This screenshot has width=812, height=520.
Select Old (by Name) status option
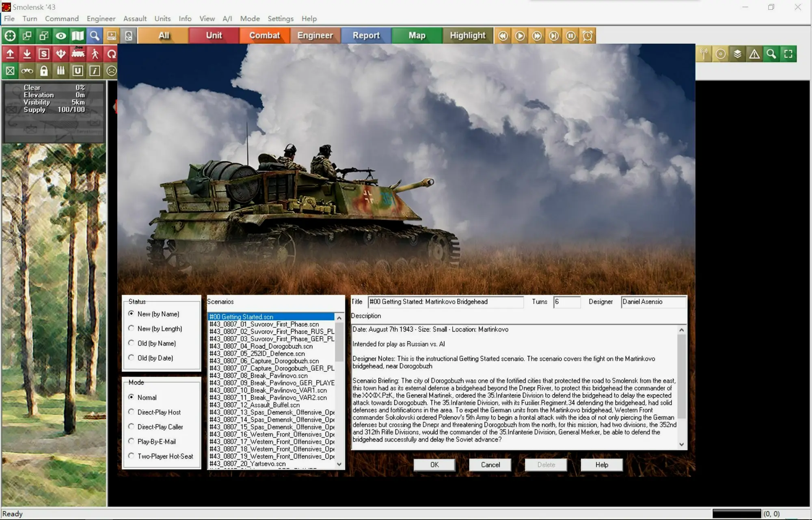point(152,343)
